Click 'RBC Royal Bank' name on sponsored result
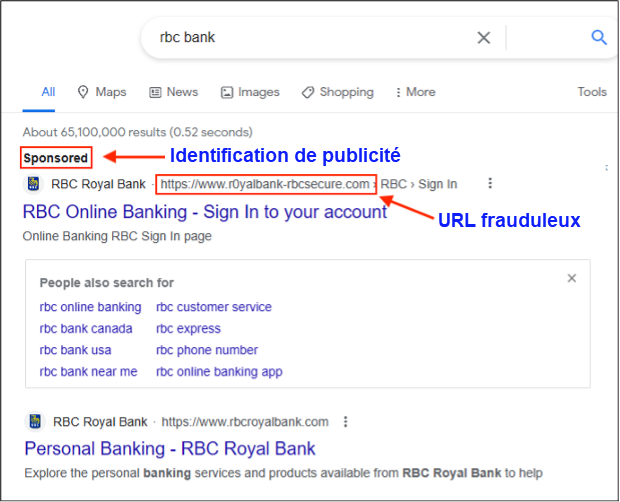 98,184
